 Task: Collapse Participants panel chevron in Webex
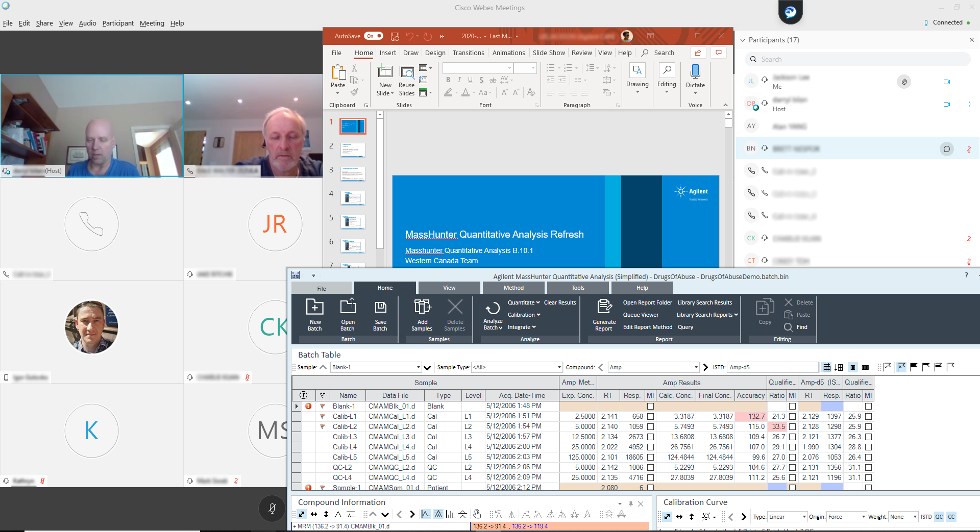[743, 40]
